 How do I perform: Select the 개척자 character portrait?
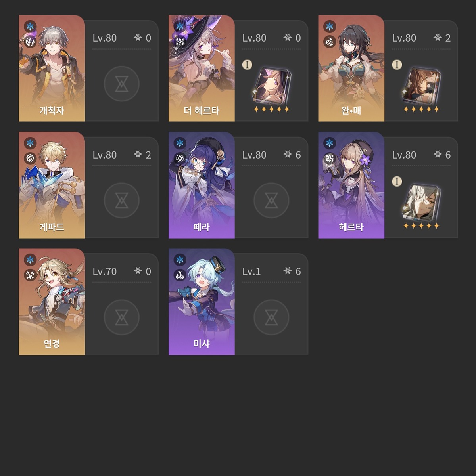(x=52, y=68)
